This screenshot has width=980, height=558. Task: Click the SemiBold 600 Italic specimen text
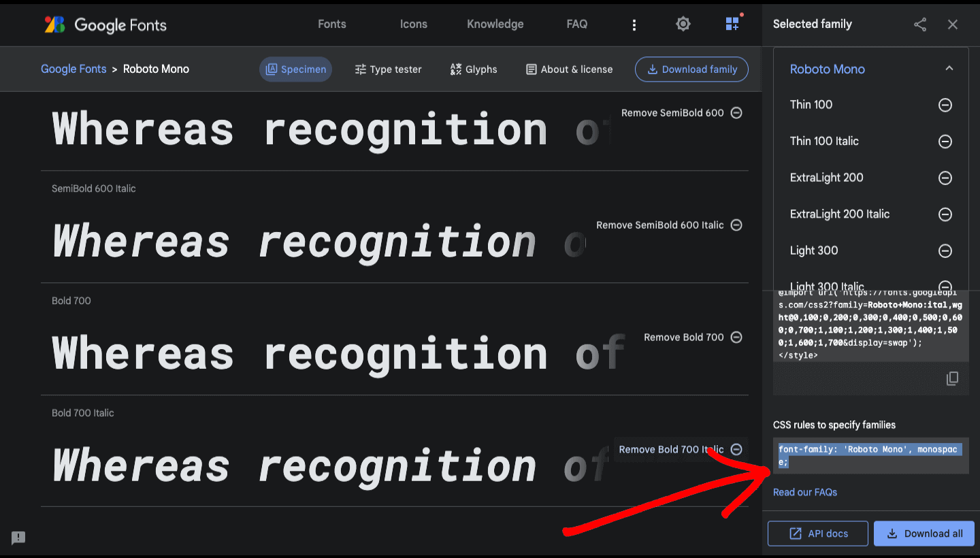point(319,242)
